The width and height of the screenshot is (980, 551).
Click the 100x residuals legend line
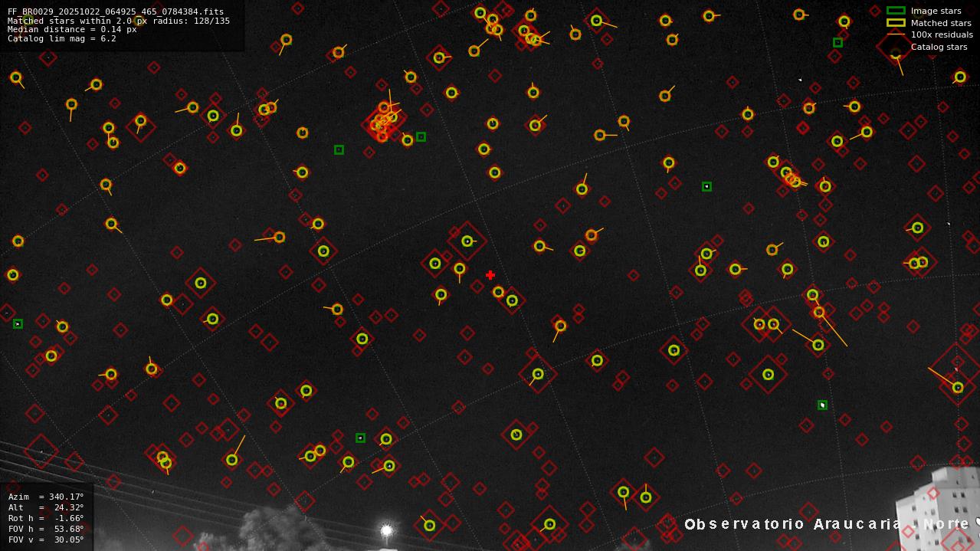[x=896, y=34]
